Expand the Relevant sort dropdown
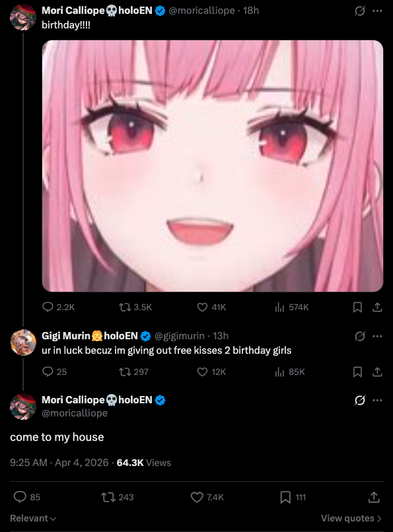393x532 pixels. tap(33, 518)
